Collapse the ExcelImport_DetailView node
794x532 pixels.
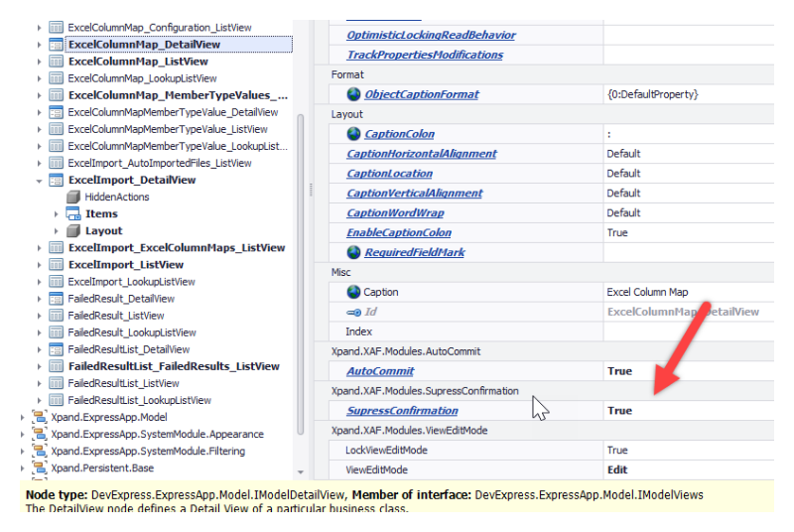tap(39, 181)
